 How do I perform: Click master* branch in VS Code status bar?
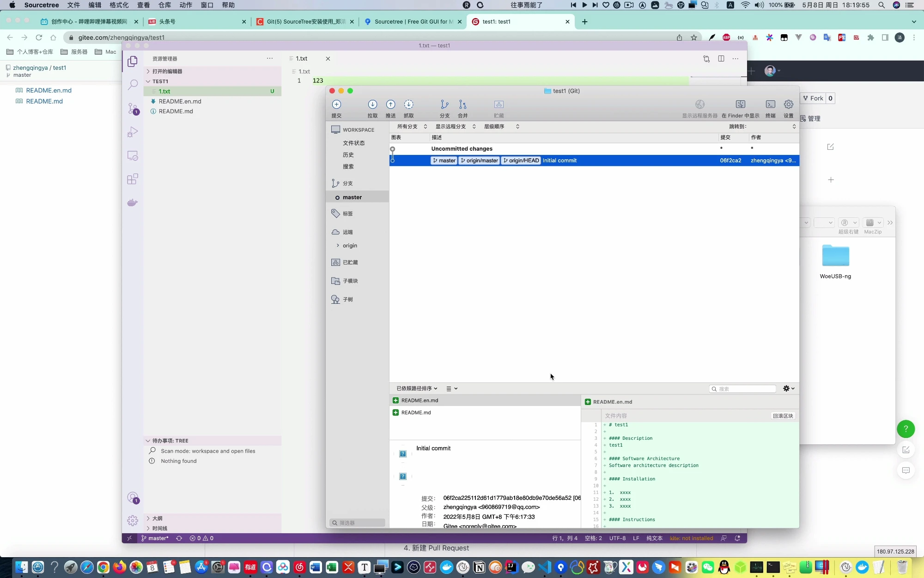(x=155, y=538)
